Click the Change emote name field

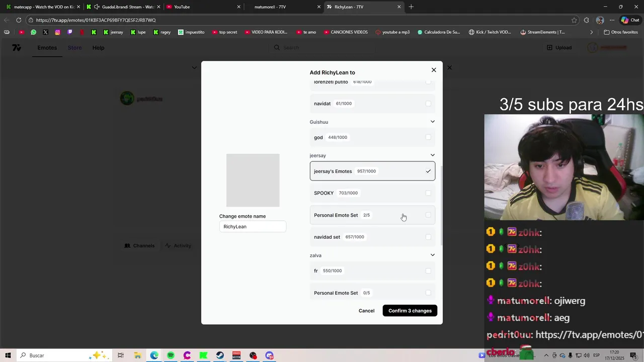click(253, 227)
